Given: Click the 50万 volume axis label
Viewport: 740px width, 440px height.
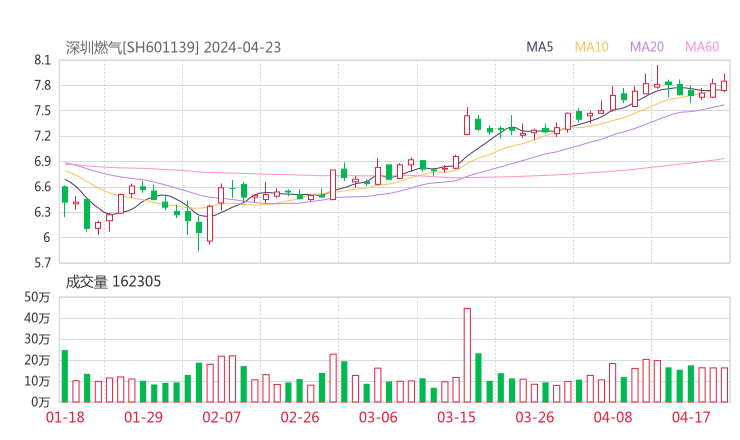Looking at the screenshot, I should coord(37,297).
